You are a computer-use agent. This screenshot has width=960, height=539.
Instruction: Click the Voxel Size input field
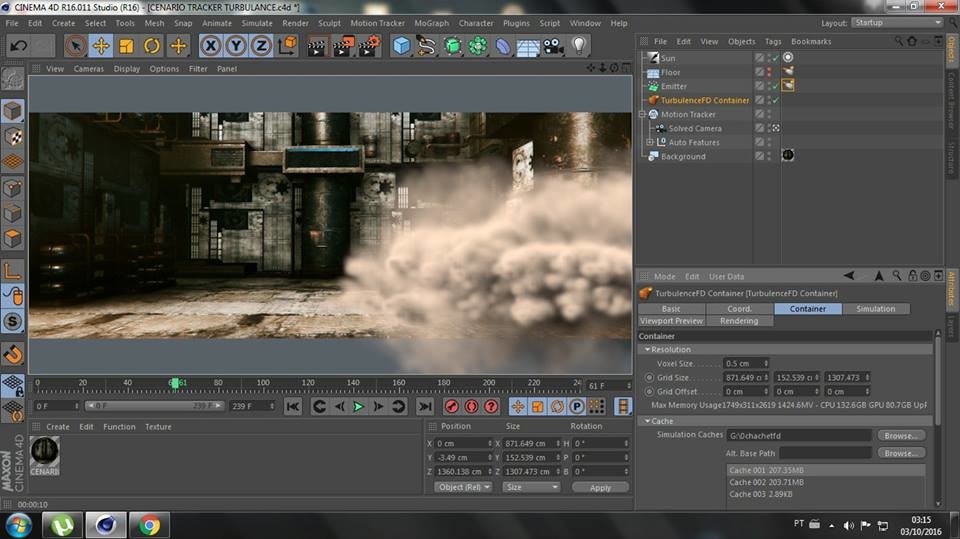(746, 364)
